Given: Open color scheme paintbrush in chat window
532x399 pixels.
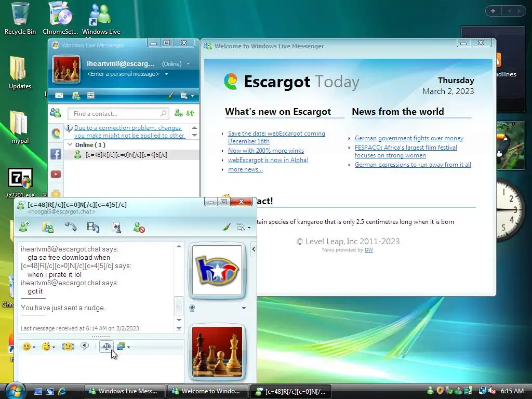Looking at the screenshot, I should pos(227,227).
